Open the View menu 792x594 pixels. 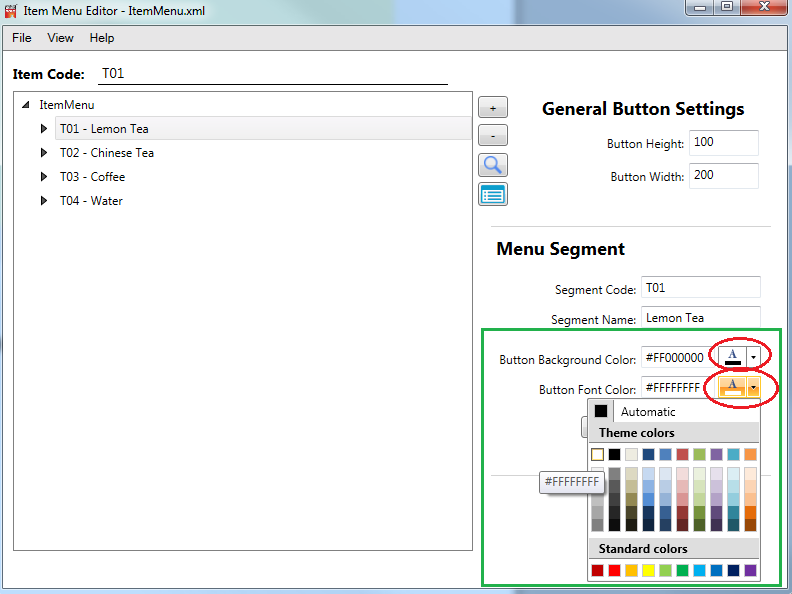60,38
